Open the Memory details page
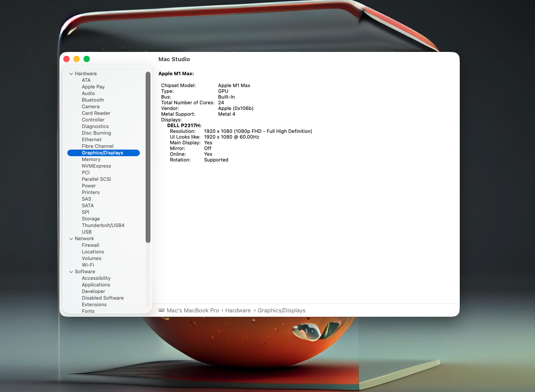 point(91,159)
